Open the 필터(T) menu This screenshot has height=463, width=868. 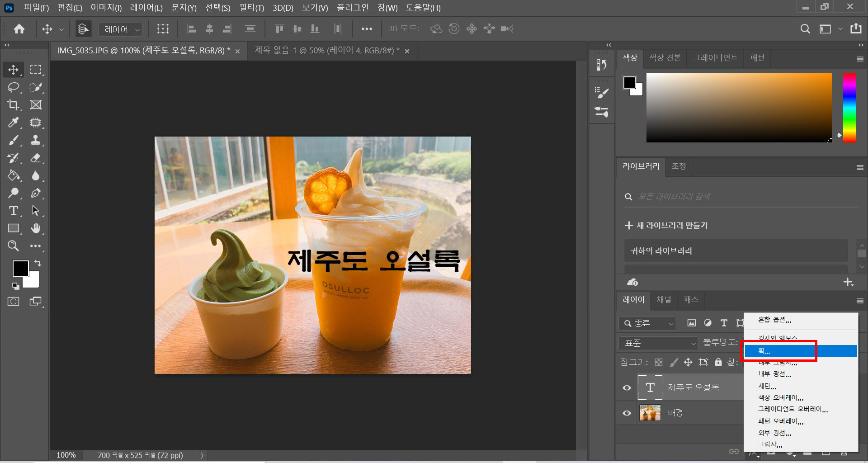click(251, 8)
